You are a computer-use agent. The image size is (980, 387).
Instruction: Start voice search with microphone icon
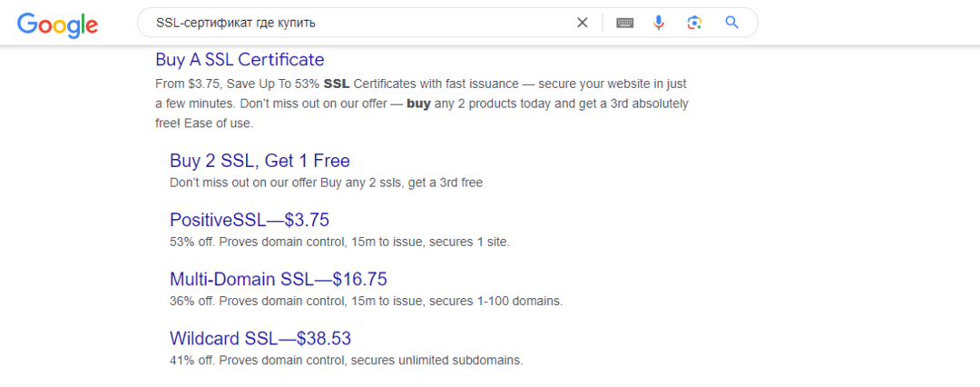click(660, 23)
